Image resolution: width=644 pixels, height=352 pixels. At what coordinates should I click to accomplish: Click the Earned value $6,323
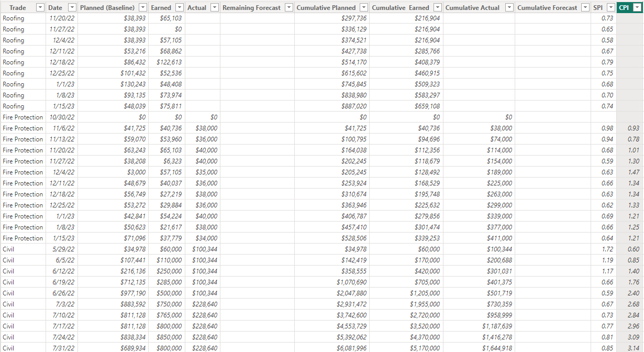(173, 161)
